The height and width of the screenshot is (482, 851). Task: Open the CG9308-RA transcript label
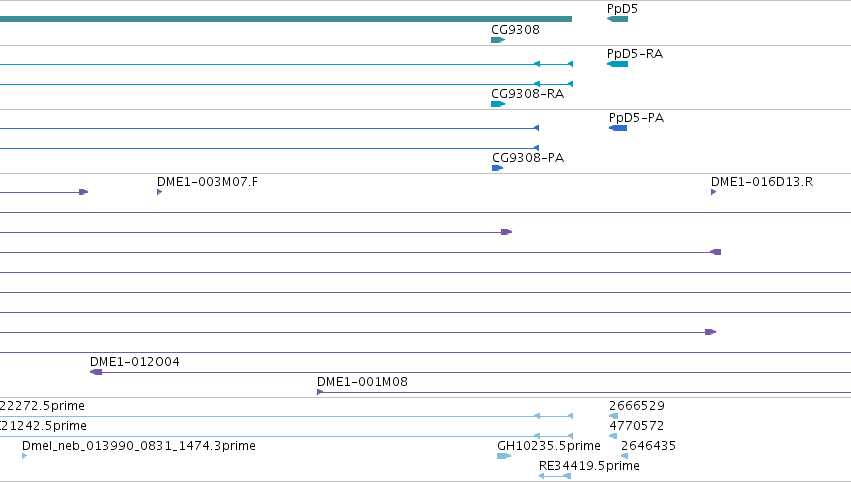click(x=528, y=93)
